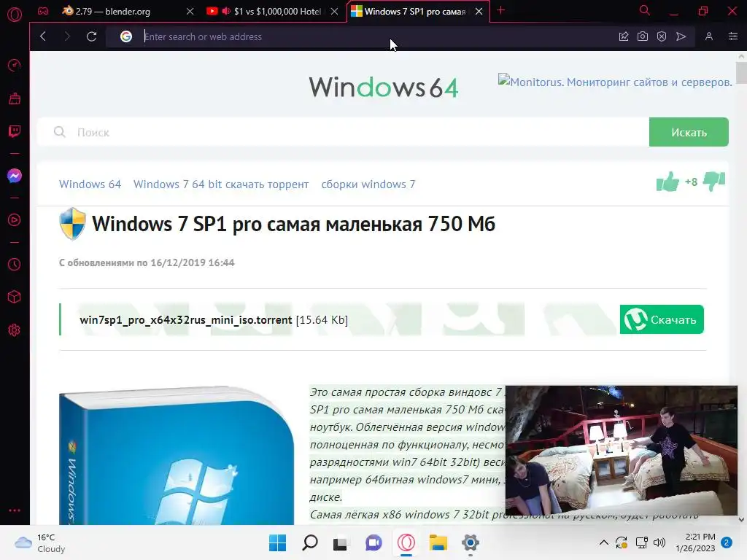Open sidebar three-dots setup menu
The height and width of the screenshot is (560, 747).
coord(15,510)
